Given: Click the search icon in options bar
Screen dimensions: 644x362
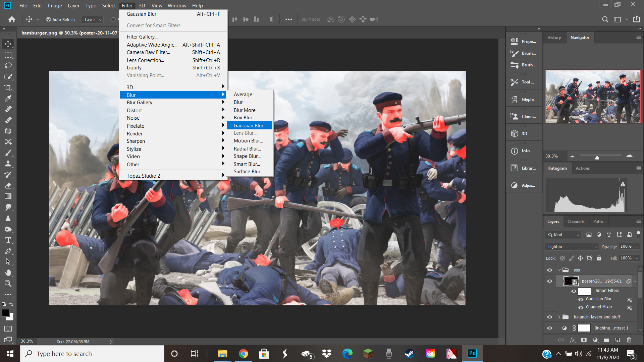Looking at the screenshot, I should coord(605,19).
